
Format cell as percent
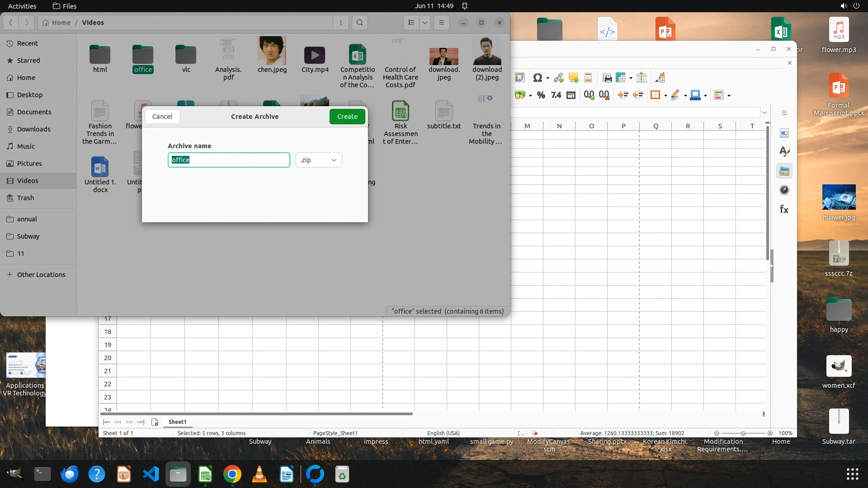(x=541, y=95)
